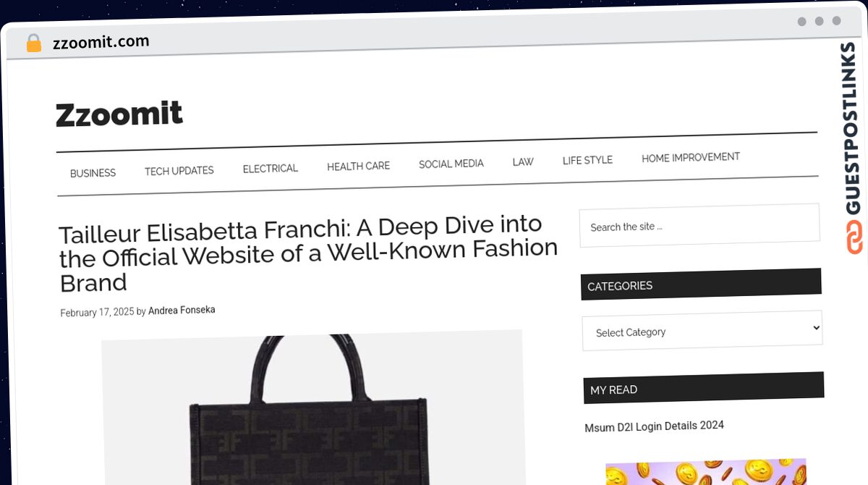This screenshot has width=868, height=485.
Task: Expand the Select Category dropdown
Action: click(702, 331)
